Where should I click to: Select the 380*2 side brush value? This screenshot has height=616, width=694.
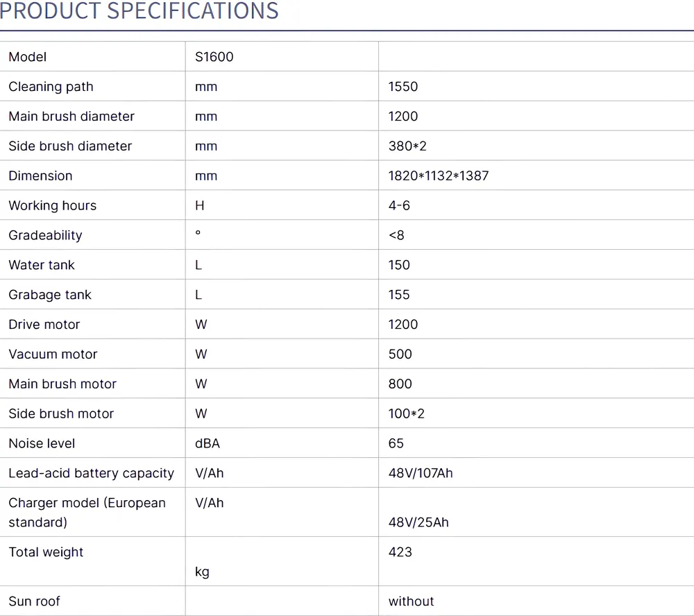pyautogui.click(x=407, y=146)
